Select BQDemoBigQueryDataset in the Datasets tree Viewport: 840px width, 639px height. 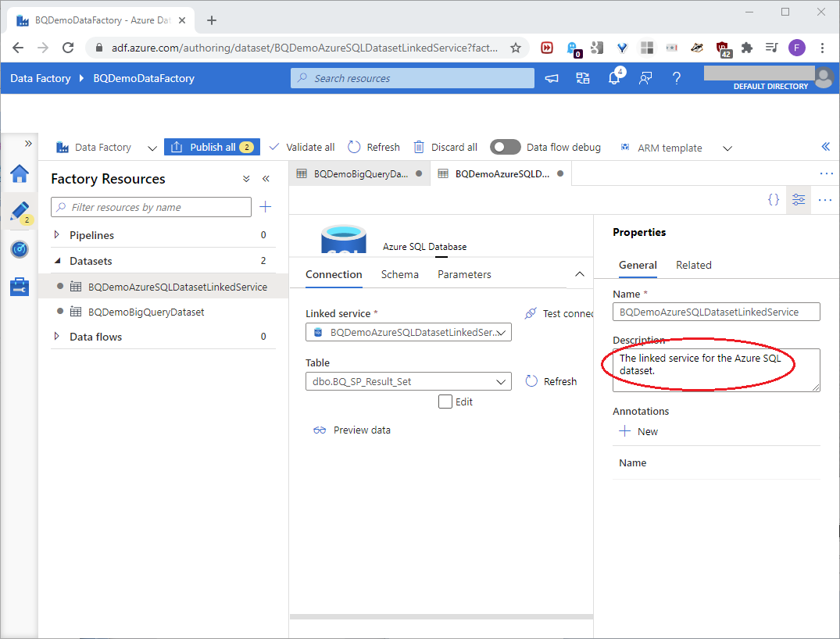tap(146, 312)
